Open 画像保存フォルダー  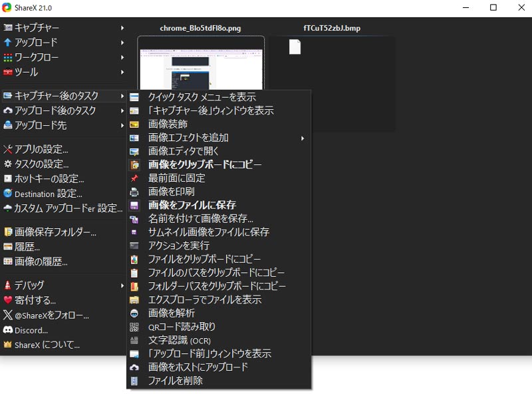point(63,232)
